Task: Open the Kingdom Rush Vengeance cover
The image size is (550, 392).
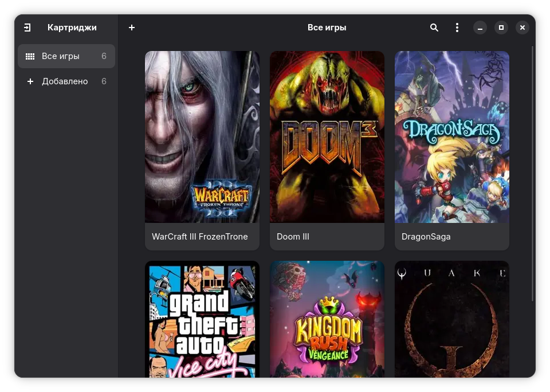Action: tap(327, 319)
